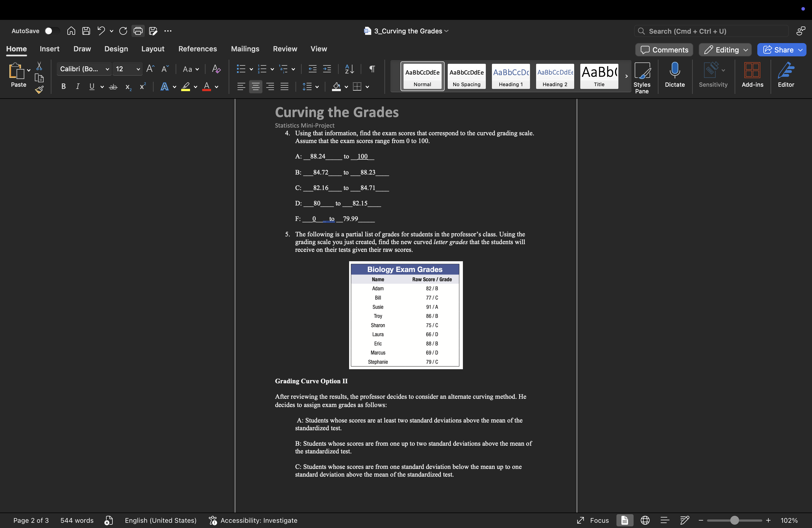The height and width of the screenshot is (528, 812).
Task: Open the Layout ribbon tab
Action: [x=152, y=49]
